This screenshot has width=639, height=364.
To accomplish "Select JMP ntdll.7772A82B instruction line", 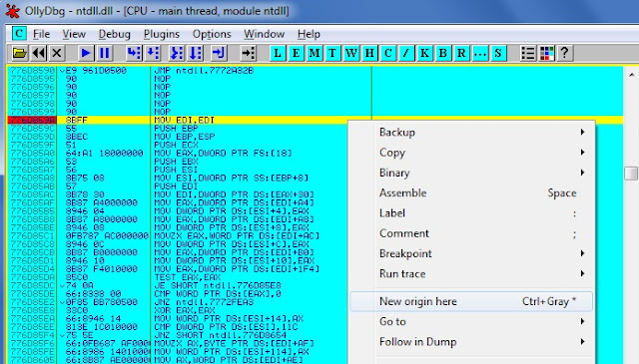I will [x=204, y=71].
